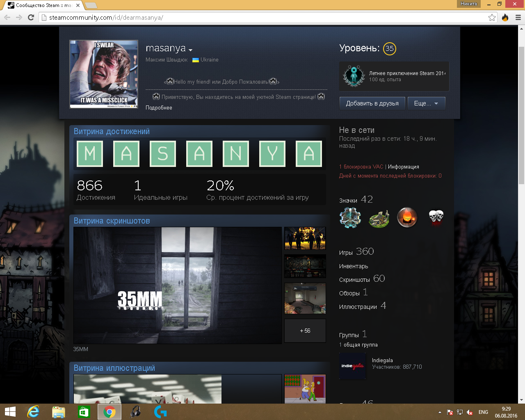Expand the Еще... dropdown menu
Screen dimensions: 525x420
(x=426, y=103)
